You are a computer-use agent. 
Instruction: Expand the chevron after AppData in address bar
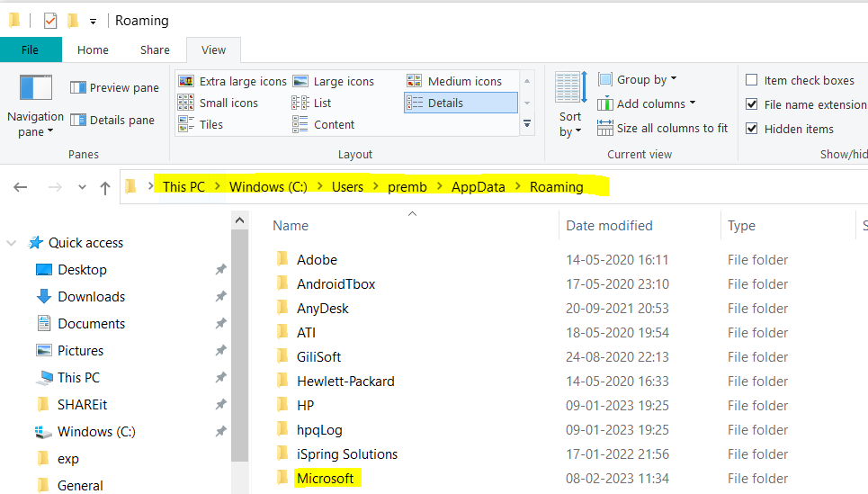tap(517, 186)
